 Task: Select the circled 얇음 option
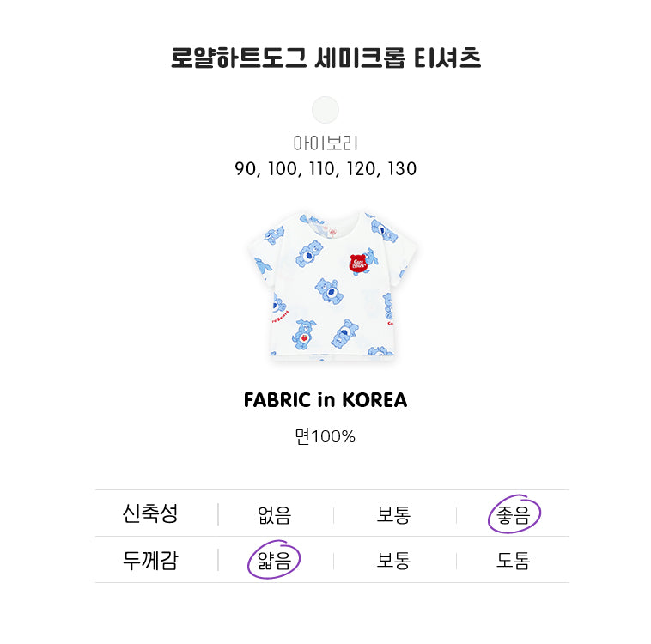[x=275, y=561]
